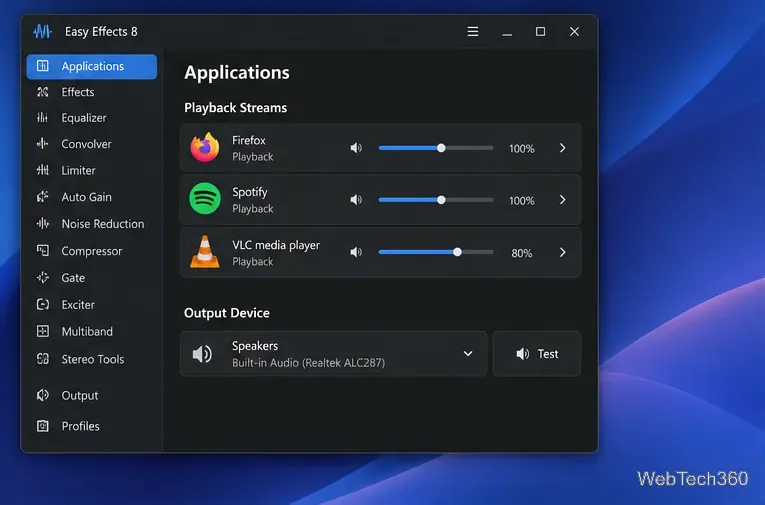Click the Effects sidebar icon
765x505 pixels.
tap(43, 92)
